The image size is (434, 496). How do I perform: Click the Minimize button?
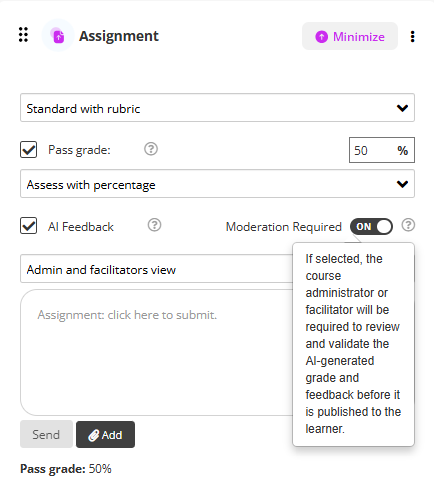pos(350,36)
